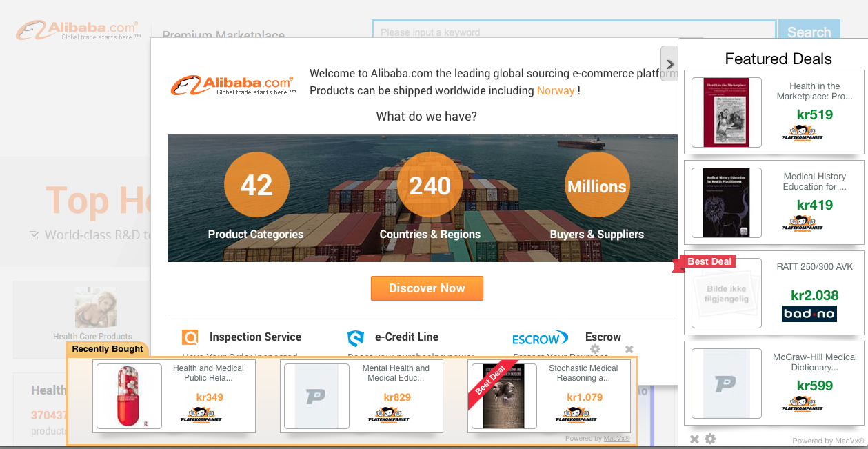Click the Search button
The image size is (868, 449).
point(809,32)
